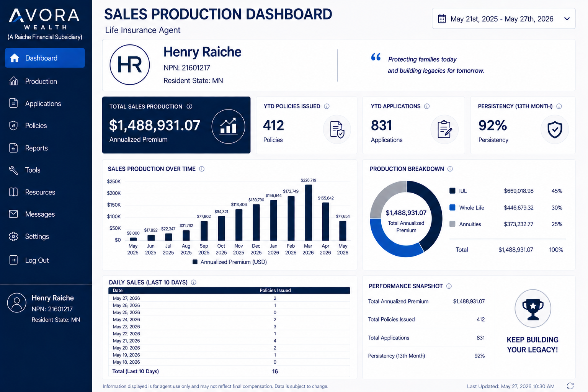This screenshot has height=392, width=588.
Task: Open the date range picker field
Action: 504,18
